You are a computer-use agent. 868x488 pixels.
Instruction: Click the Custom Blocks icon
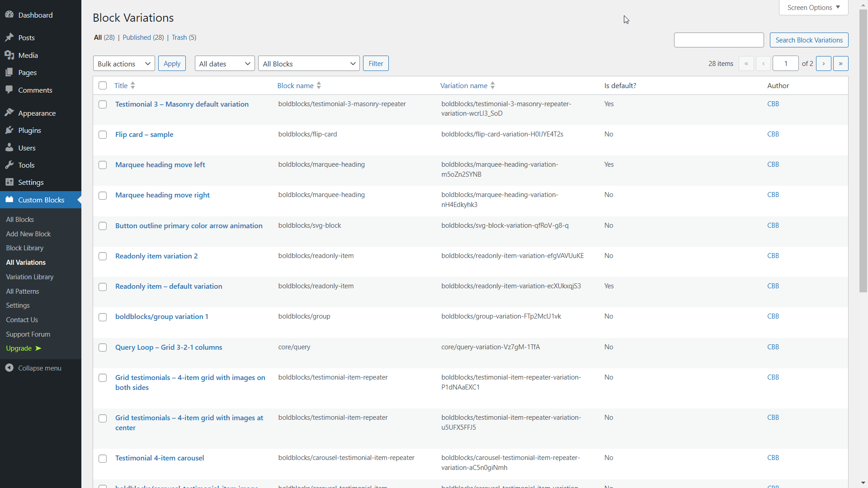pos(9,200)
